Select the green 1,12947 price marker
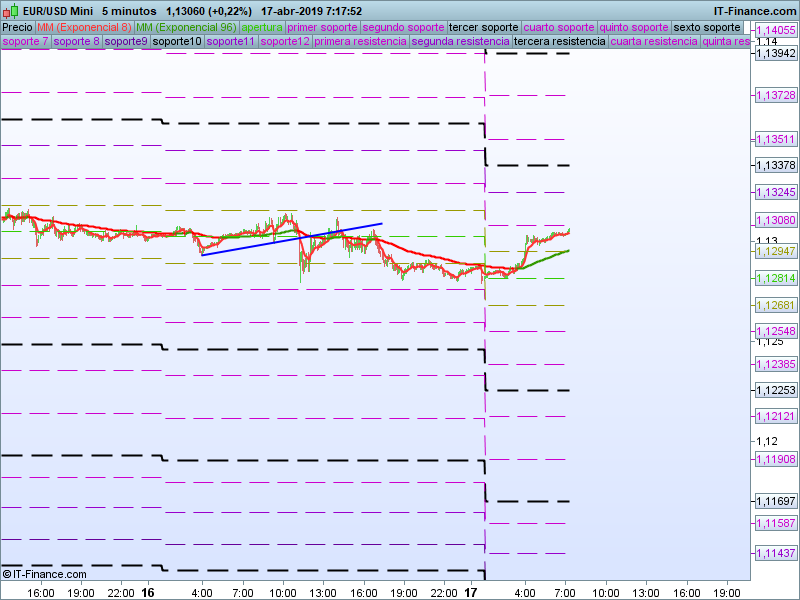Image resolution: width=800 pixels, height=600 pixels. click(775, 251)
